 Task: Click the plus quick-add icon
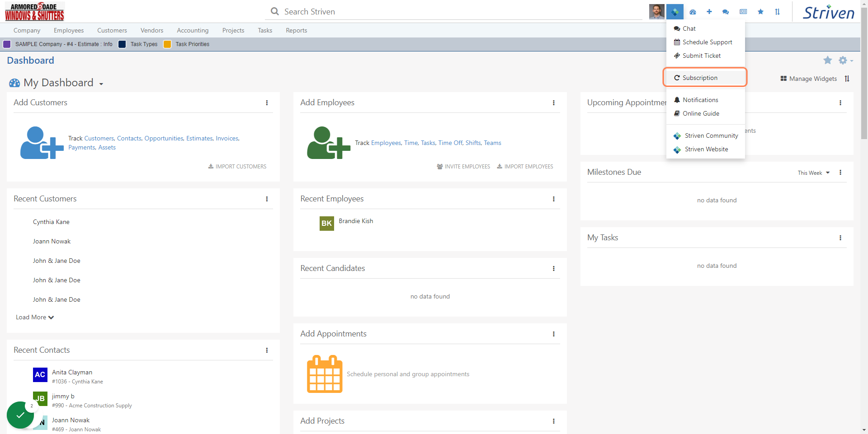tap(709, 12)
